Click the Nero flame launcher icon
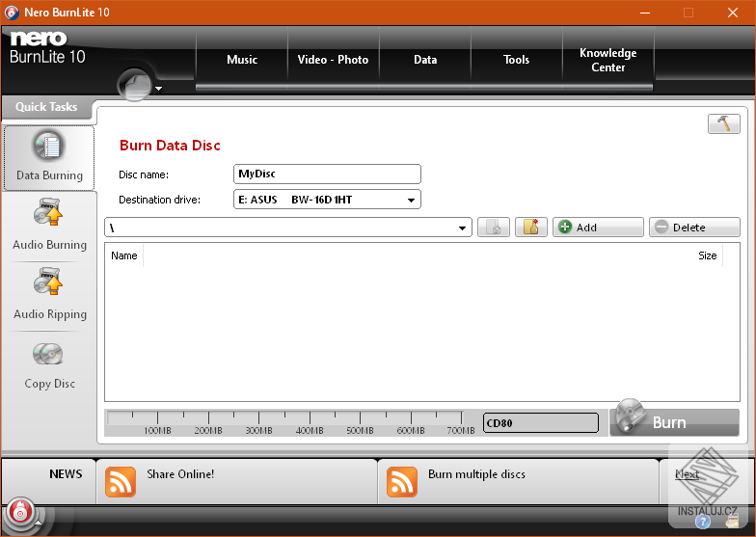756x537 pixels. point(19,512)
